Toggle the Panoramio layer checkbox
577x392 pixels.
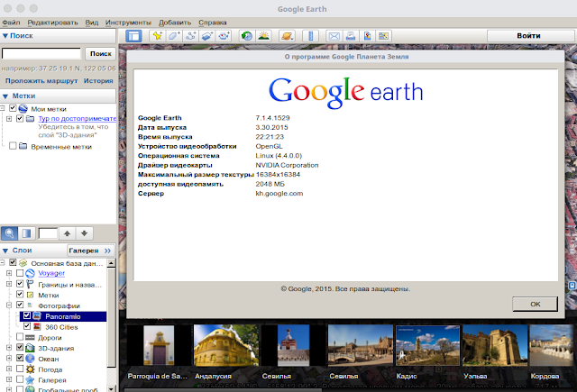27,315
